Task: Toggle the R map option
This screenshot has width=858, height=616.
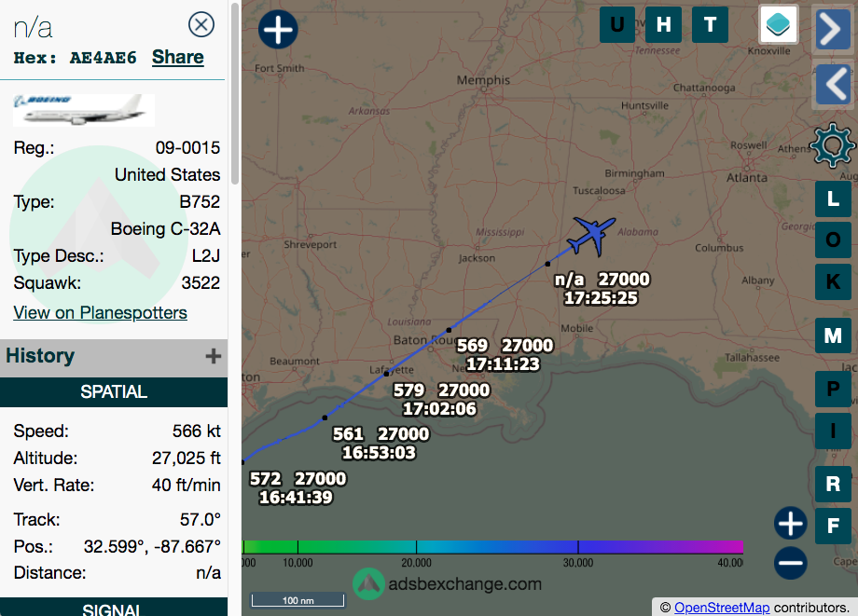Action: pos(833,484)
